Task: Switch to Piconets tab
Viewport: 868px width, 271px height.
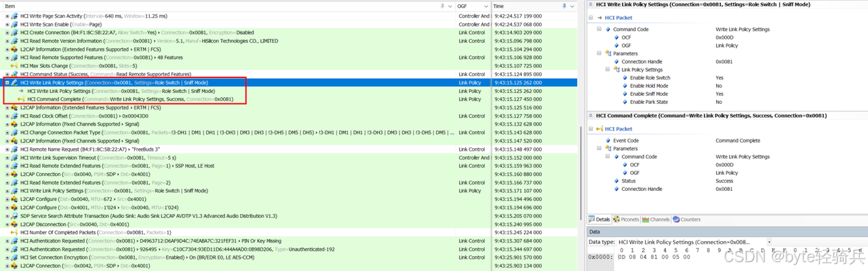Action: pos(626,219)
